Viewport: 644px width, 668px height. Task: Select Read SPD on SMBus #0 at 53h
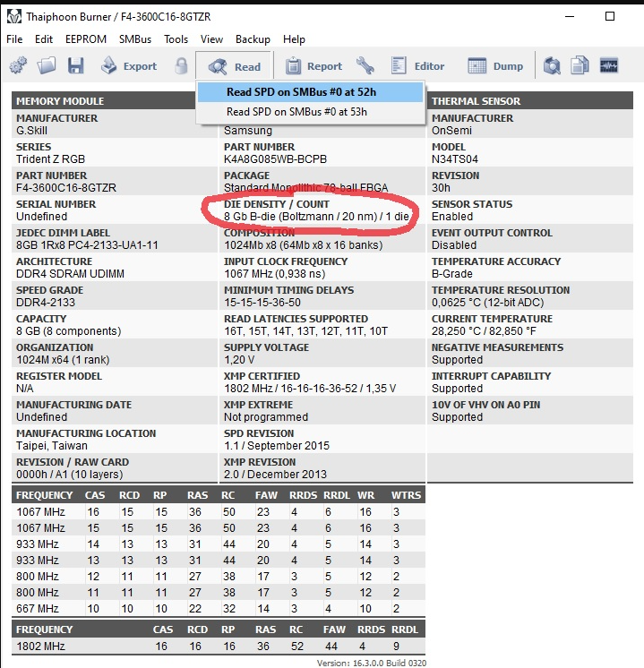point(310,112)
